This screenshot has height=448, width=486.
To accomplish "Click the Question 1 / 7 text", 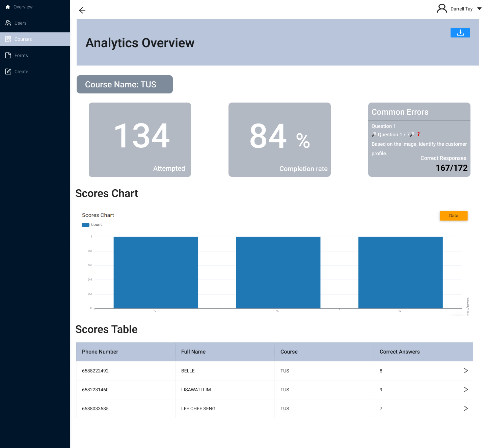I will click(x=394, y=135).
